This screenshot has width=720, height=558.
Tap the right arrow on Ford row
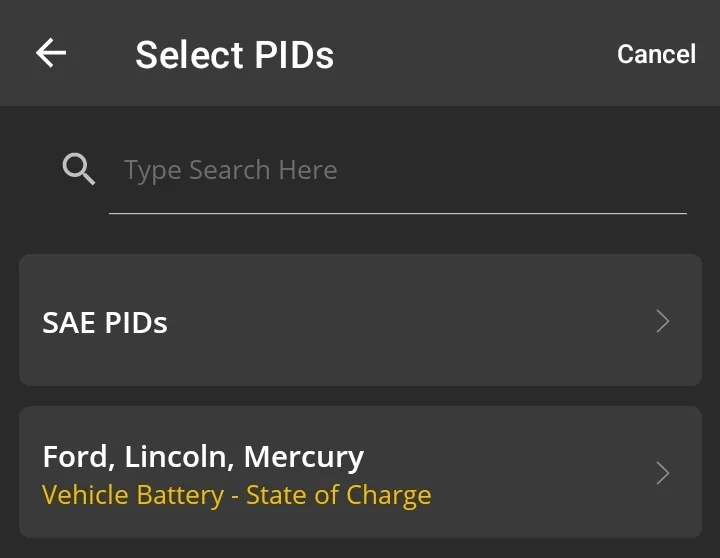pyautogui.click(x=662, y=473)
